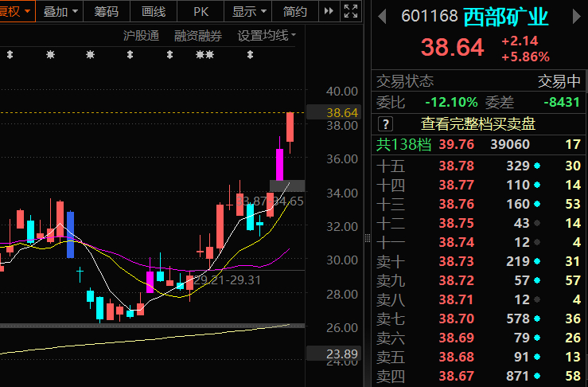Click the cyan dot beside 十五 volume 329

(x=537, y=166)
